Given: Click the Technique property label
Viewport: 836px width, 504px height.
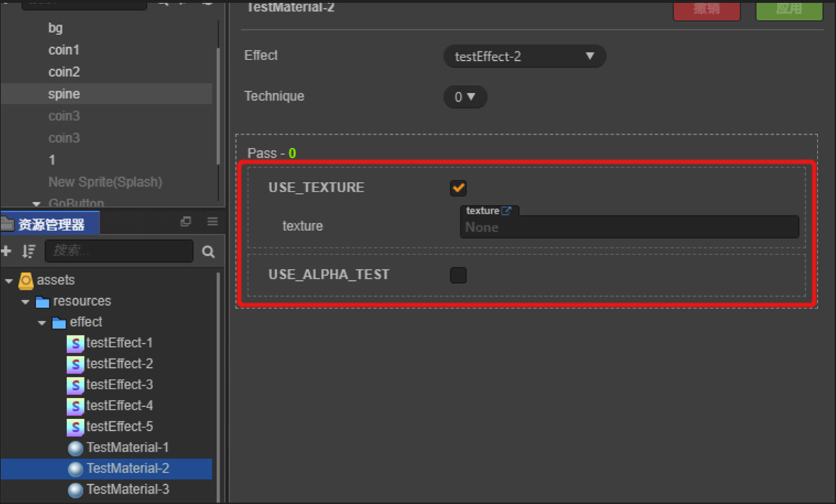Looking at the screenshot, I should [274, 96].
